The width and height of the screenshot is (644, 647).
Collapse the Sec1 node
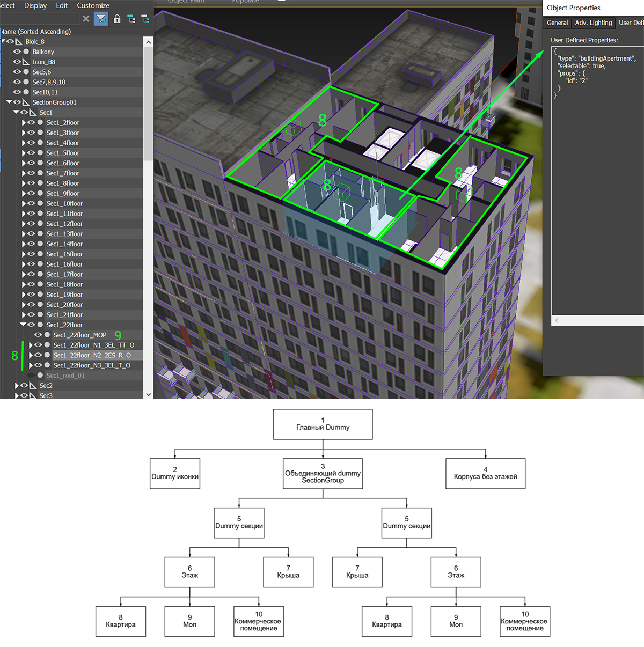click(16, 112)
